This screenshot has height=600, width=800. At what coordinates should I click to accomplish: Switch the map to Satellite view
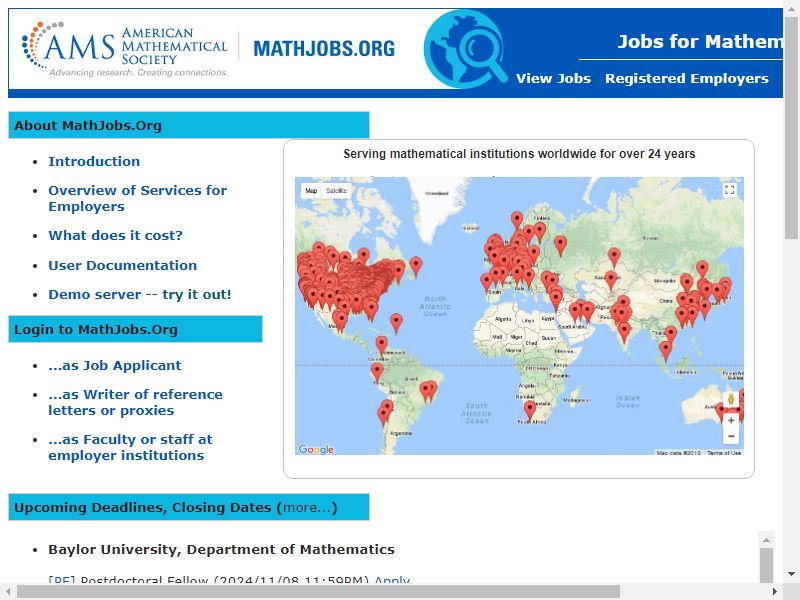point(336,191)
